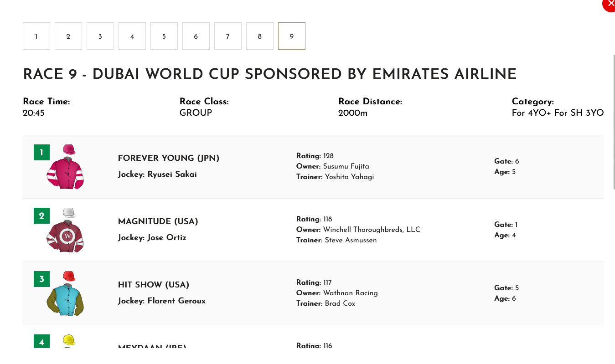The width and height of the screenshot is (615, 364).
Task: Click the green number 1 badge
Action: pos(41,153)
